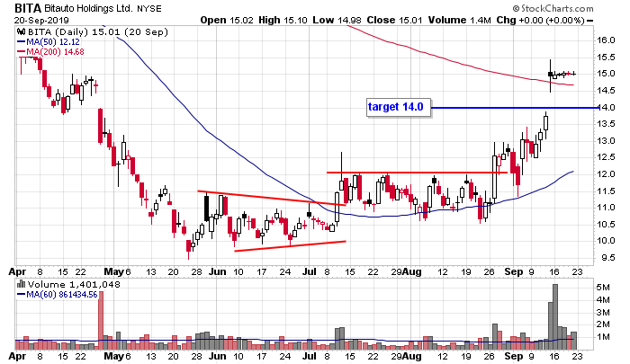Click the MA(50) 12.12 legend entry
Viewport: 630px width, 364px height.
click(49, 42)
